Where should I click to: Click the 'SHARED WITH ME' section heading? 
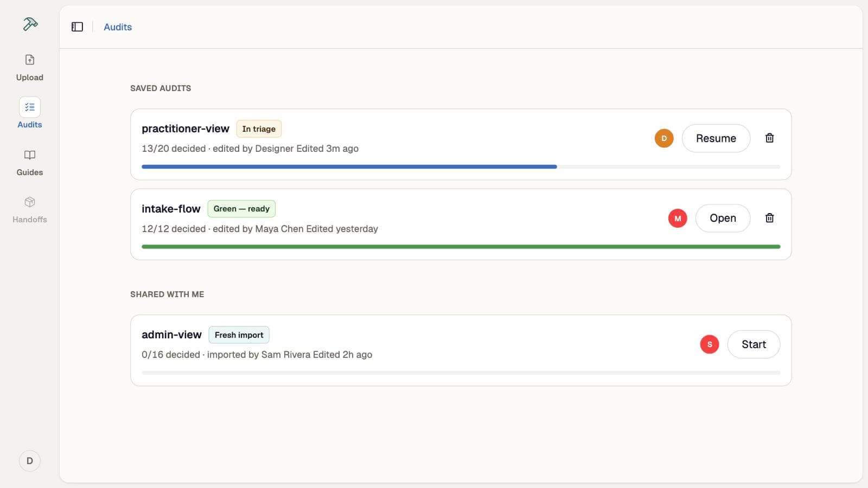(167, 294)
